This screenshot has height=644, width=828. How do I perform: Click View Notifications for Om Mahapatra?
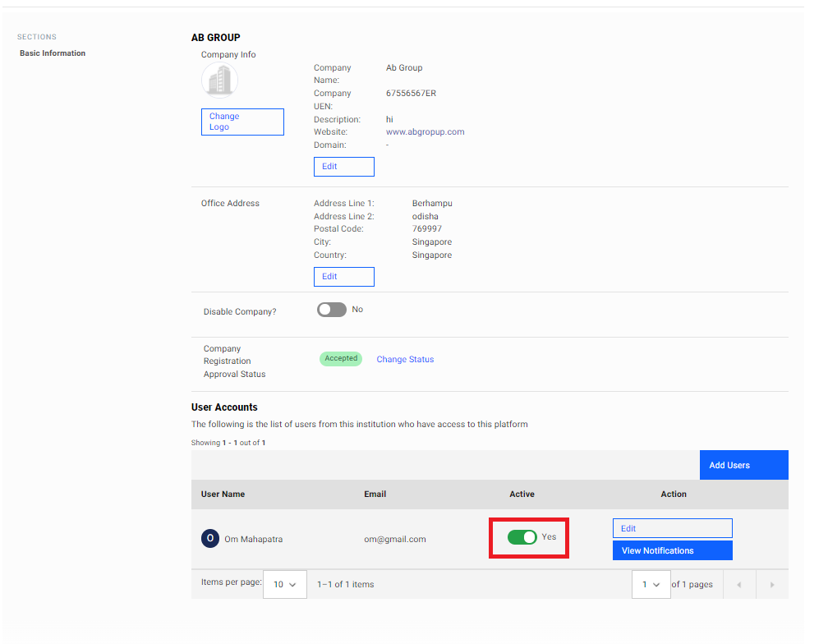(x=672, y=550)
